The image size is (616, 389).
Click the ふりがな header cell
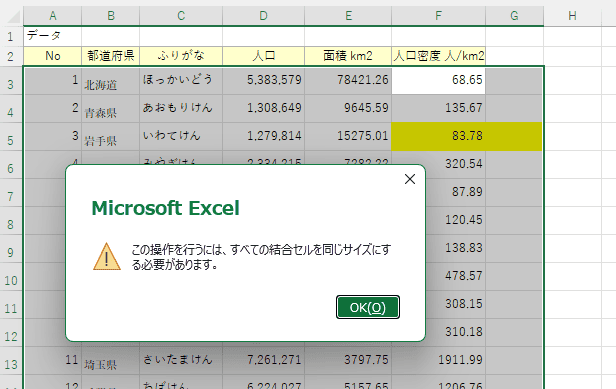181,56
